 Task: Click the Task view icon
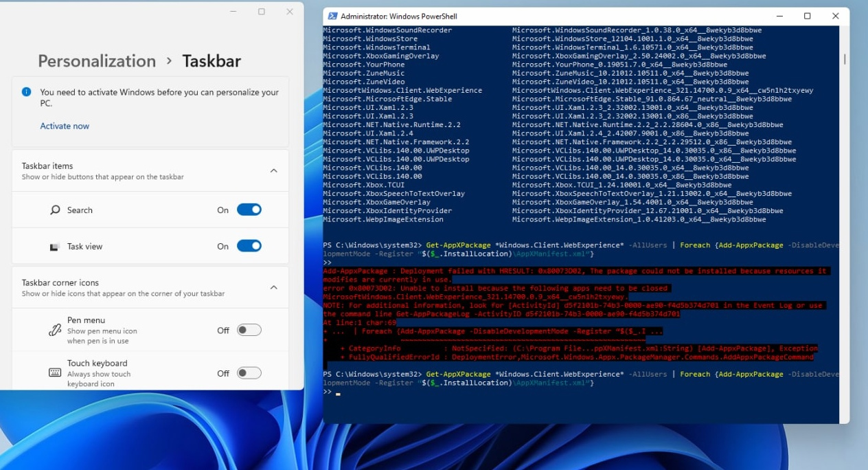point(55,247)
